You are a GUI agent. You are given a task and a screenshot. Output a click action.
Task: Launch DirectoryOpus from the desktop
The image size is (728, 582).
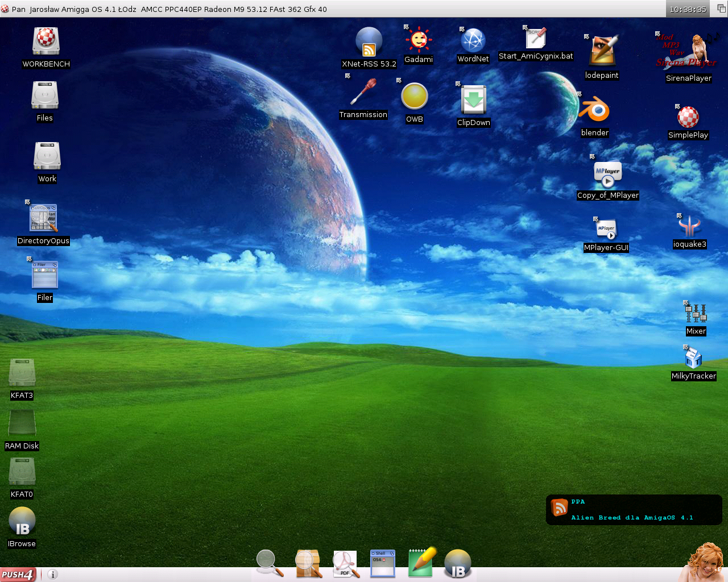44,218
